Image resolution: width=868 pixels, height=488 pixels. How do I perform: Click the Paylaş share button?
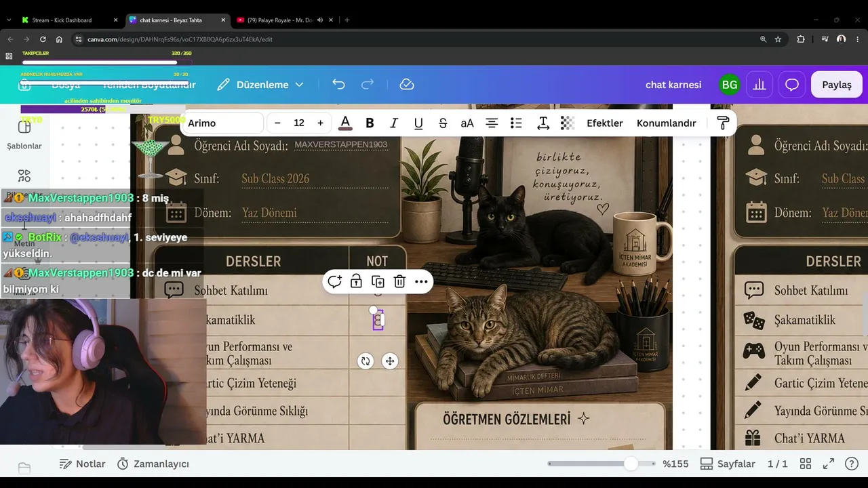point(837,85)
